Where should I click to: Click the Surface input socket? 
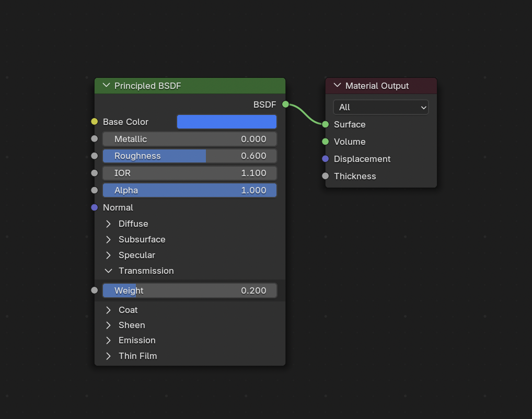(326, 124)
